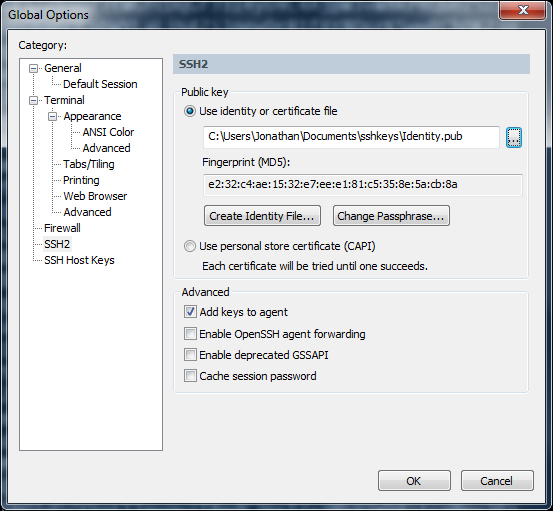The image size is (553, 511).
Task: Select Use personal store certificate (CAPI)
Action: coord(190,246)
